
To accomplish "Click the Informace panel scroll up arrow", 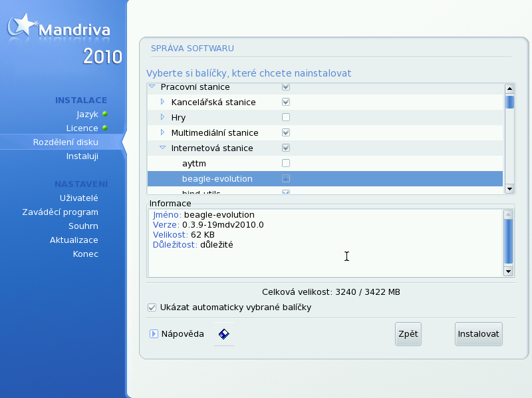I will coord(508,214).
